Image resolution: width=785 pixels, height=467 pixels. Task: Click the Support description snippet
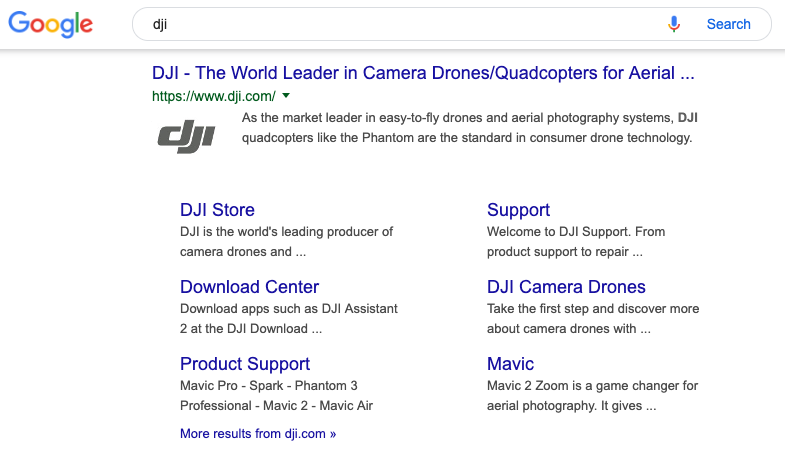[576, 242]
